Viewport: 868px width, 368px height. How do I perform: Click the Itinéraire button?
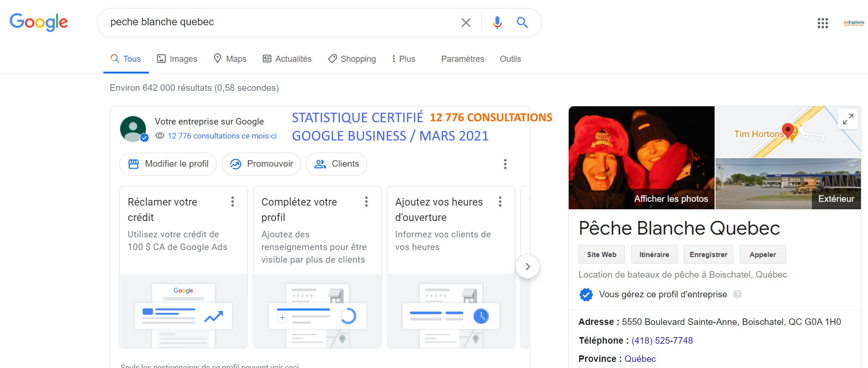coord(654,254)
